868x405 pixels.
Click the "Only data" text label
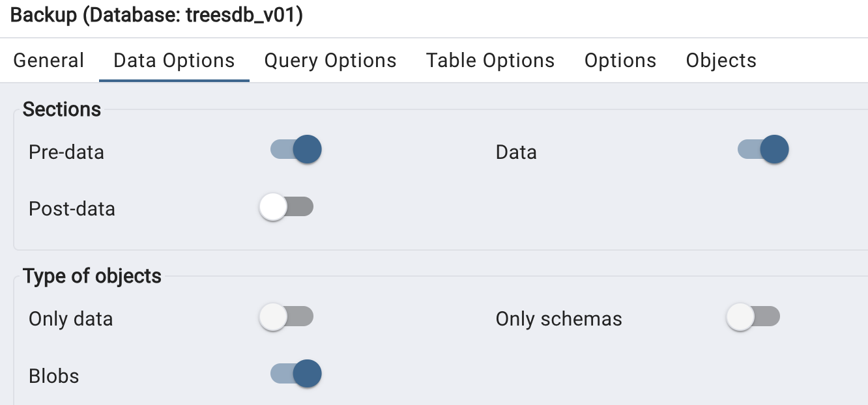[71, 319]
